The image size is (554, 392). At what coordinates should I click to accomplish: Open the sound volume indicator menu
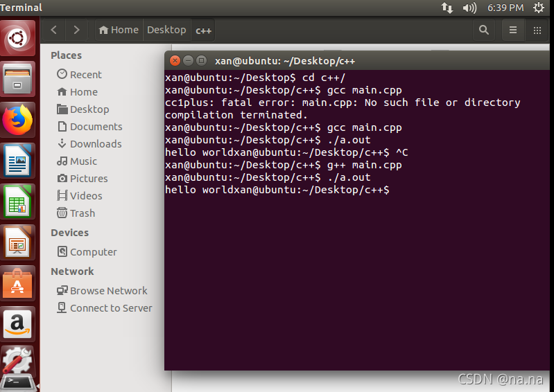click(469, 8)
